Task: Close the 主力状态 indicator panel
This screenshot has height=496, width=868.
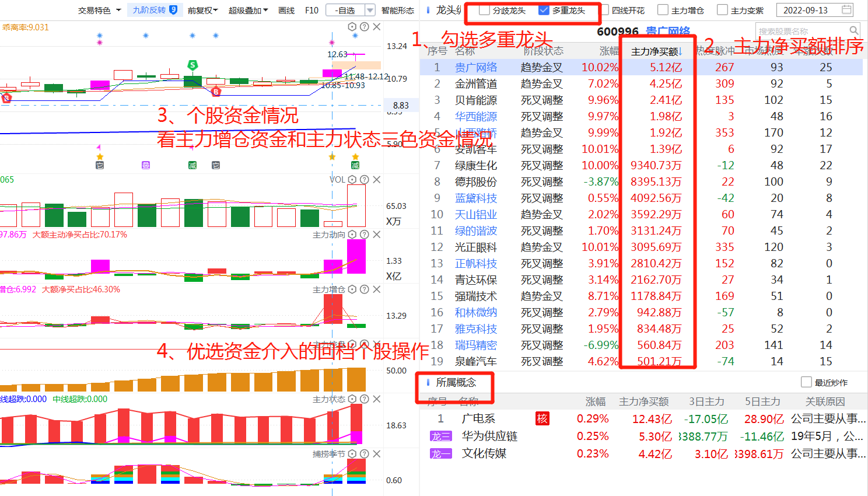Action: 377,399
